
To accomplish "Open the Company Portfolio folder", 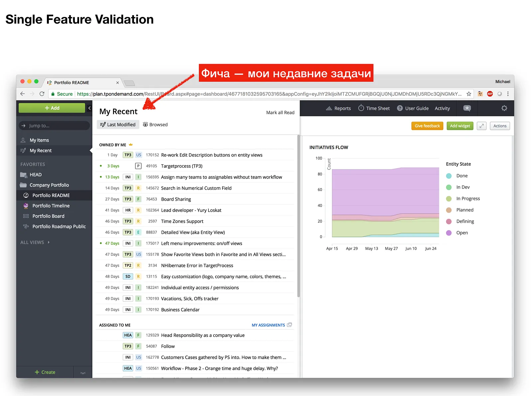I will [x=49, y=185].
